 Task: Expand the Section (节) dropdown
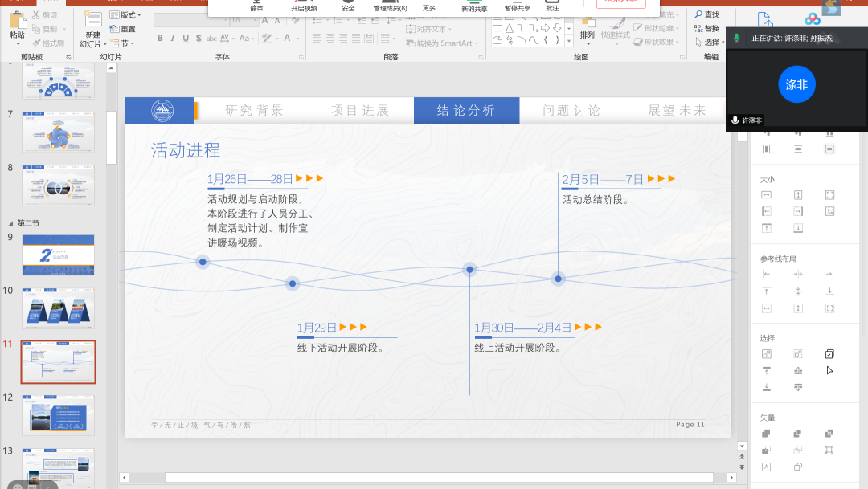point(122,43)
